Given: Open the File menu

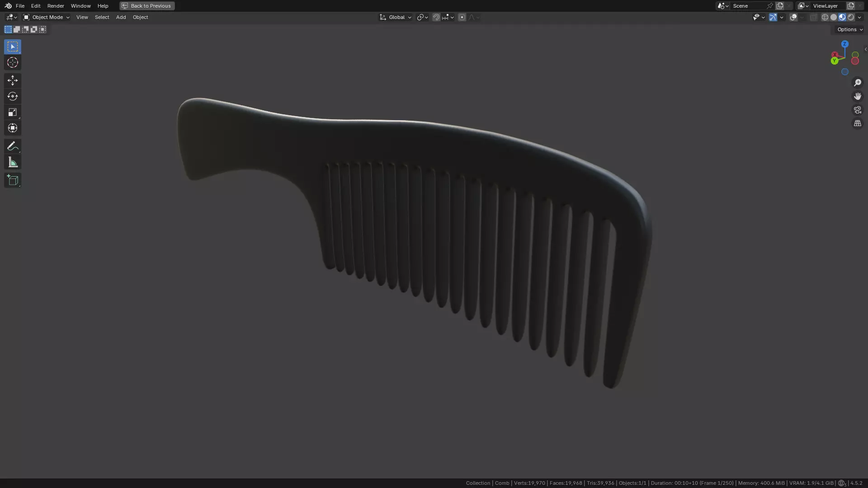Looking at the screenshot, I should (20, 6).
